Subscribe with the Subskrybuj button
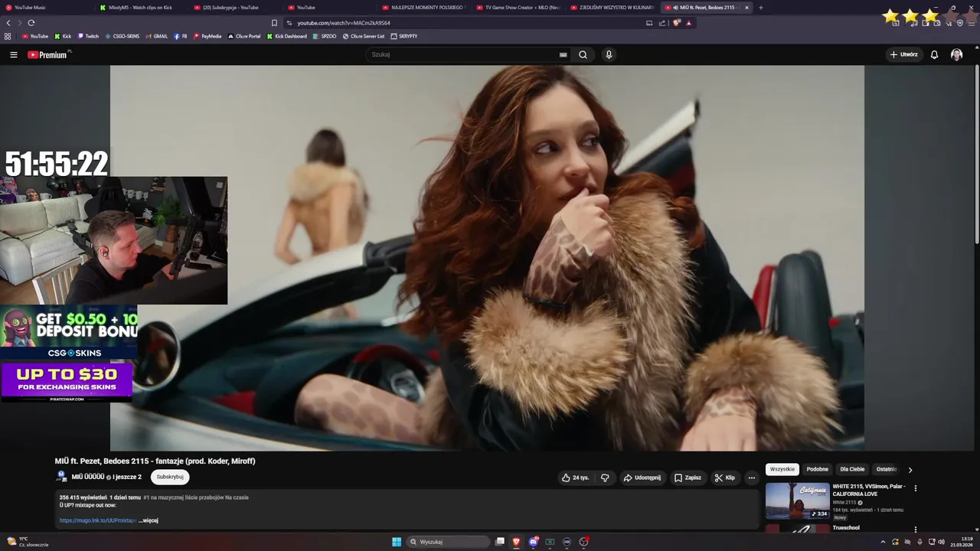 [170, 477]
